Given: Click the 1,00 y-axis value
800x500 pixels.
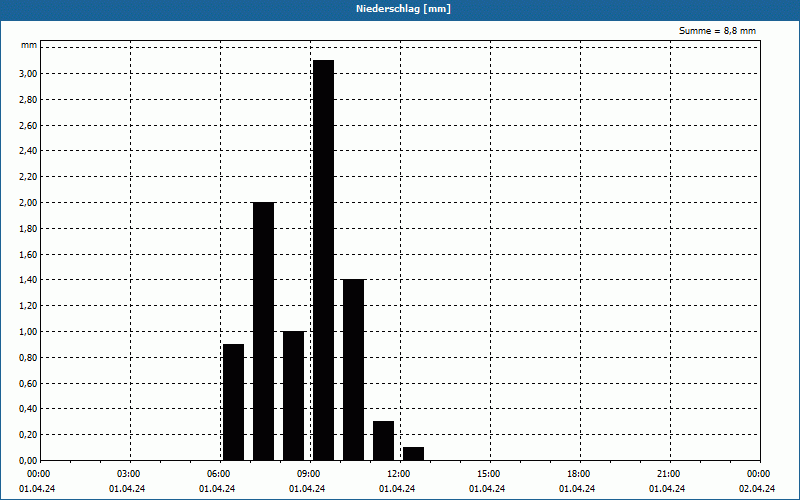Looking at the screenshot, I should click(x=28, y=332).
